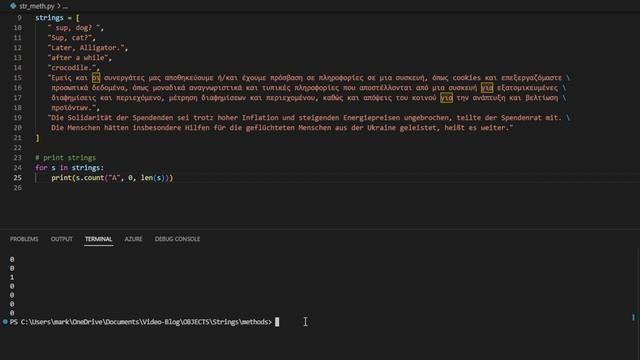Click 'Solidarität' on line 19
Screen dimensions: 640x360
(89, 118)
